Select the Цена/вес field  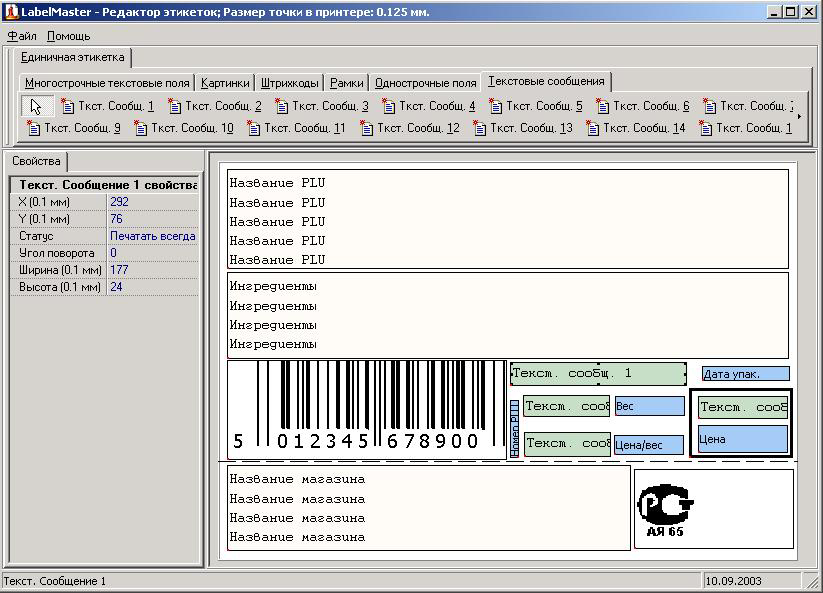point(649,445)
